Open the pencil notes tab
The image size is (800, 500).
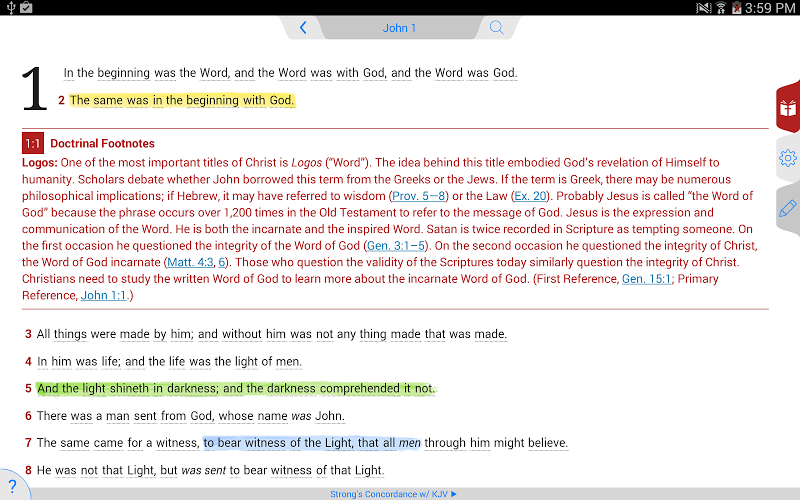pos(788,208)
